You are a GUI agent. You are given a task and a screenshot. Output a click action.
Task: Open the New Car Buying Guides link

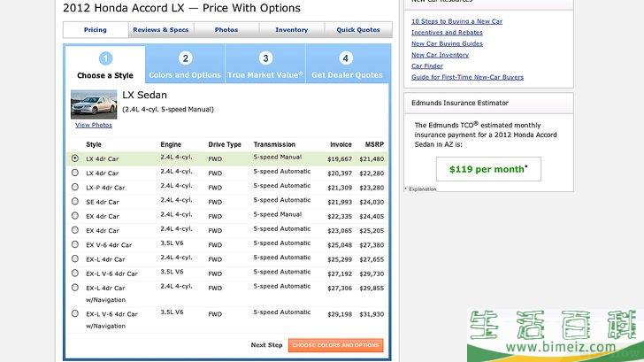point(447,43)
